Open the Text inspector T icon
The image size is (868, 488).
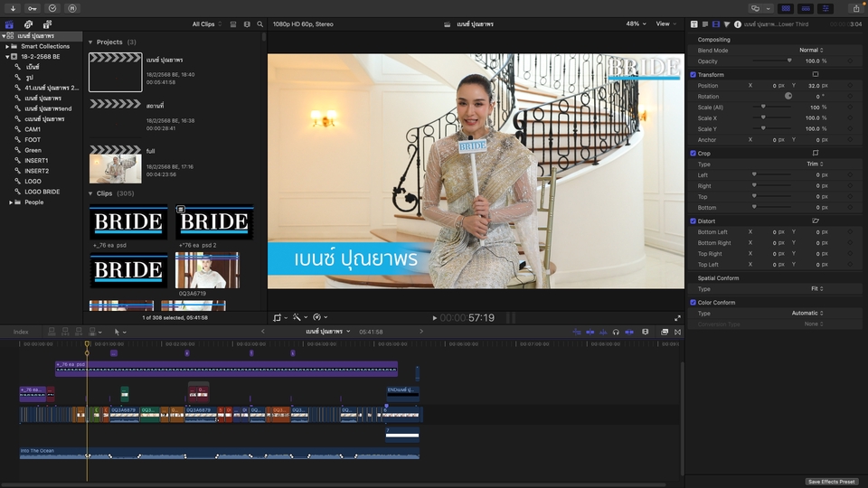click(694, 24)
